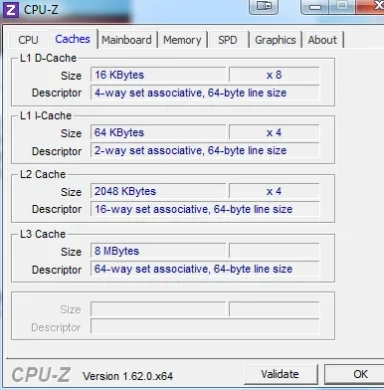Click the empty disabled Size field at bottom
This screenshot has height=390, width=384.
tap(158, 309)
